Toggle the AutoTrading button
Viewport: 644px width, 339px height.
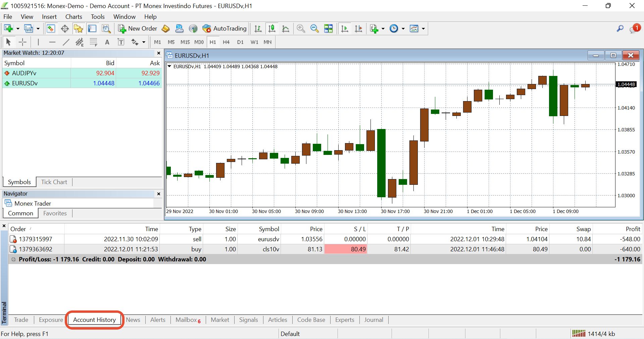(x=225, y=29)
